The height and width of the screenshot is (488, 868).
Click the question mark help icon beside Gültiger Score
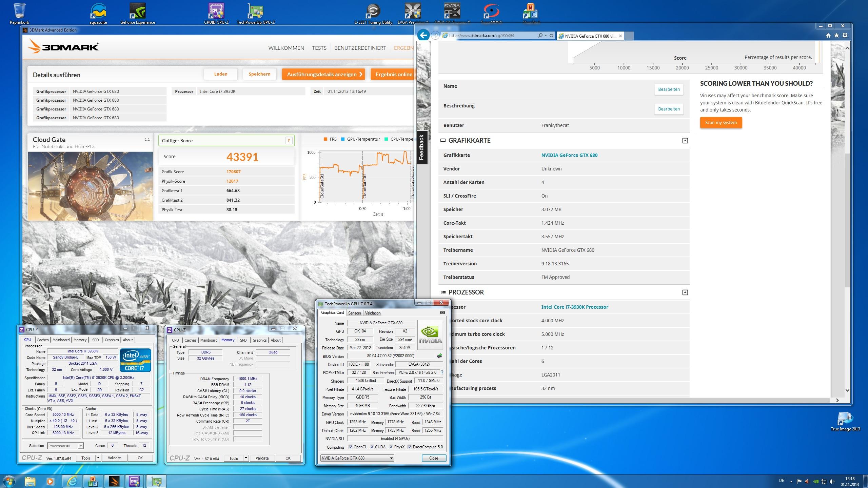289,141
